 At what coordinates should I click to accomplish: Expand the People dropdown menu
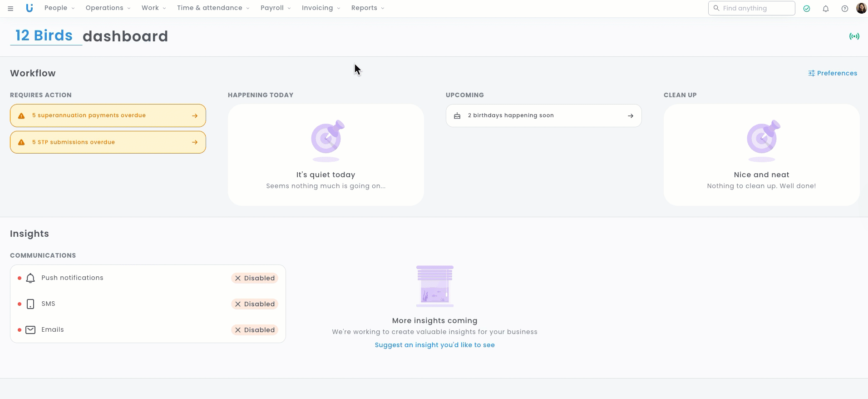point(59,8)
